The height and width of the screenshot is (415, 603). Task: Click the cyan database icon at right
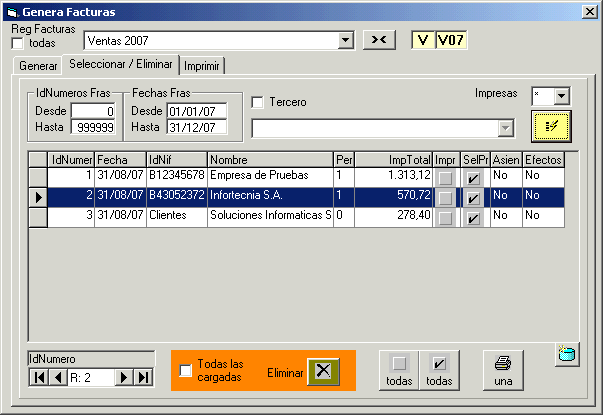click(x=567, y=354)
